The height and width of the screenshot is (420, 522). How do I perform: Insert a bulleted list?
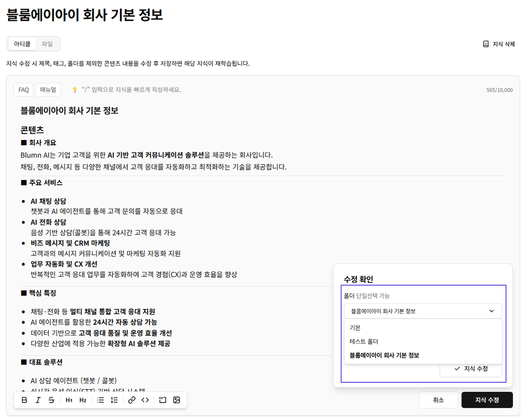pos(100,400)
